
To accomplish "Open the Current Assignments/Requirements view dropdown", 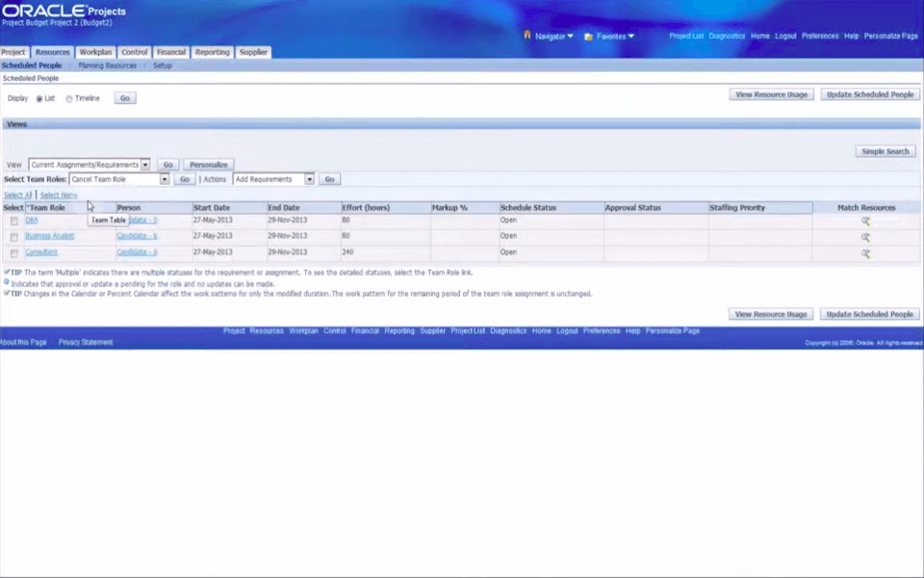I will 144,164.
